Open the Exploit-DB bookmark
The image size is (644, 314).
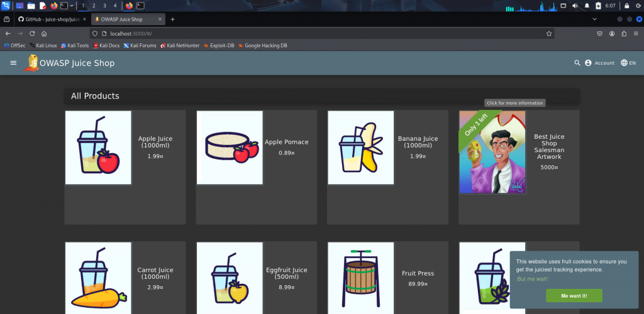[219, 45]
